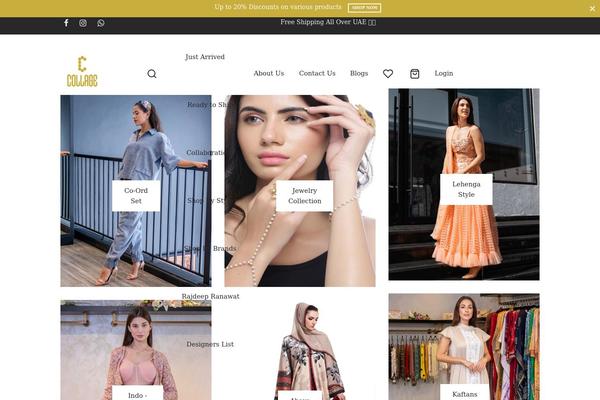This screenshot has width=600, height=400.
Task: Open the wishlist heart icon
Action: 388,73
